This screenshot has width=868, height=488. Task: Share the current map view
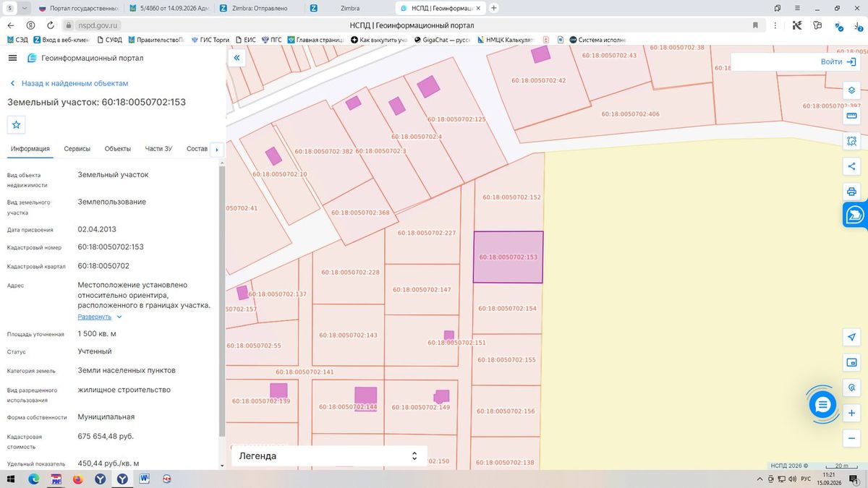[x=851, y=166]
